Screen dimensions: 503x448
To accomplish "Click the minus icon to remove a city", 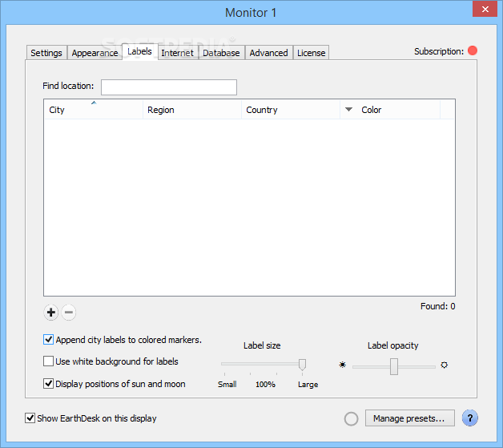I will [x=69, y=313].
